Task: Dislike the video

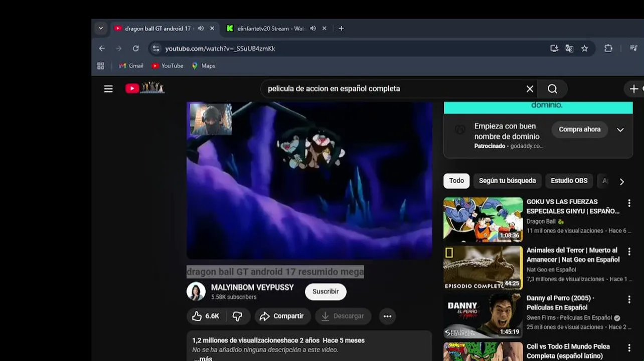Action: (238, 316)
